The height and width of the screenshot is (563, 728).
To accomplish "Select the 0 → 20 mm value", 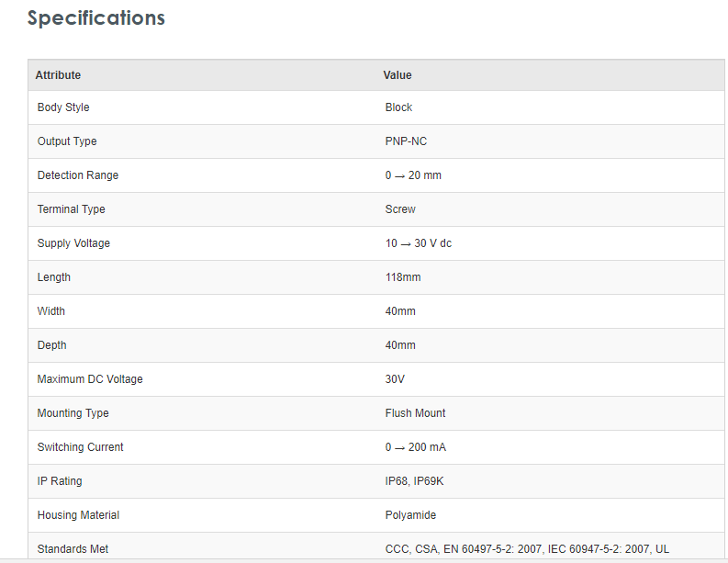I will (413, 175).
